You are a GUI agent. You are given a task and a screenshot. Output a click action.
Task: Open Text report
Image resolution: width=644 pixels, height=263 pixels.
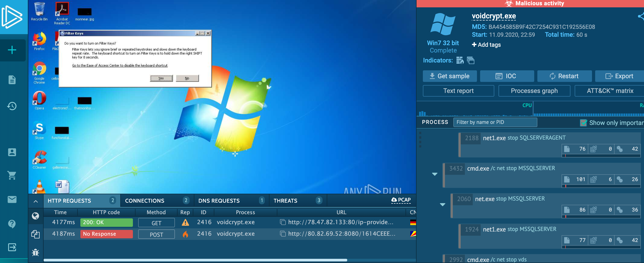click(458, 91)
